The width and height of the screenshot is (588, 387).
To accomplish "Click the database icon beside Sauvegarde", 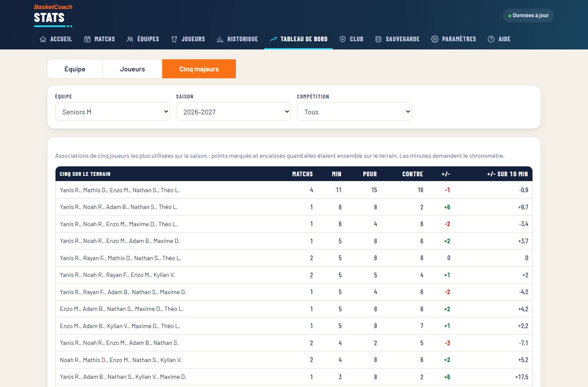I will point(378,39).
